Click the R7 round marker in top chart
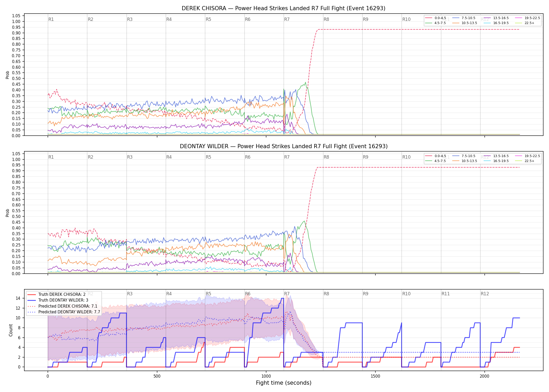Image resolution: width=549 pixels, height=392 pixels. (x=287, y=19)
